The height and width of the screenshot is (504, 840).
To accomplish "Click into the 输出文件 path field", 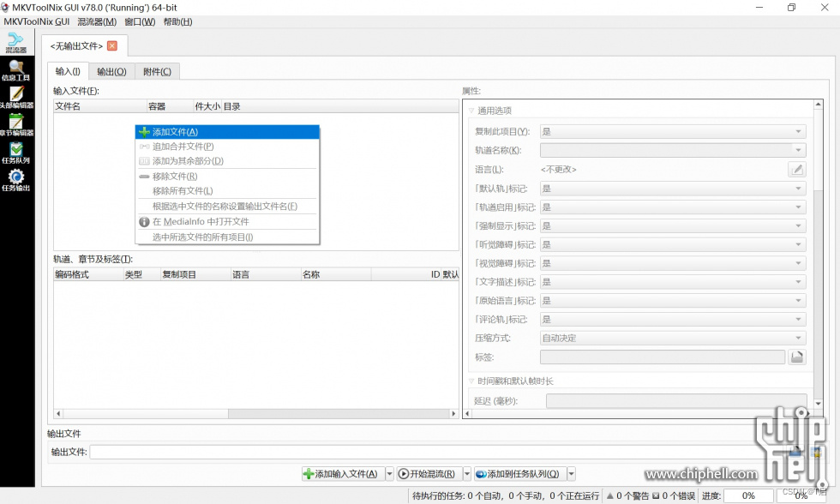I will (439, 452).
